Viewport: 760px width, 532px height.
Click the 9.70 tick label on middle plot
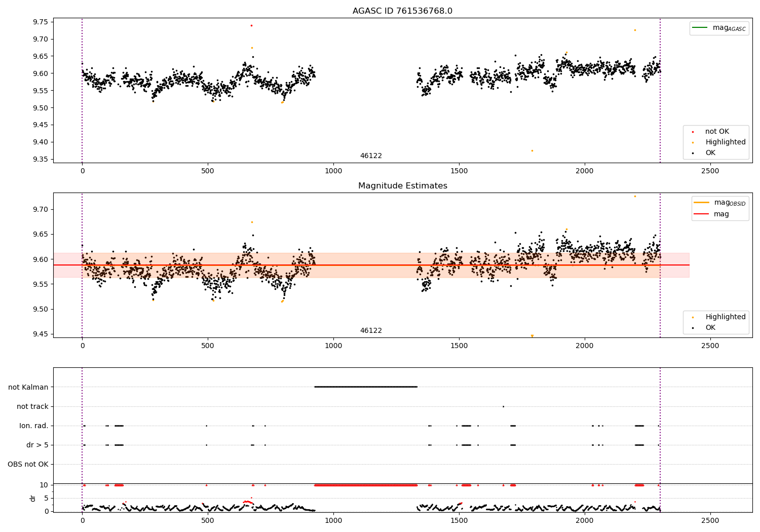point(41,209)
